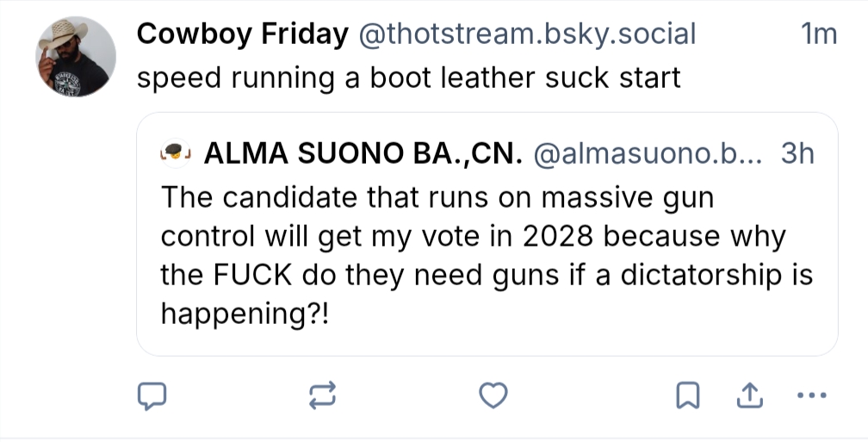868x442 pixels.
Task: Click the small ALMA SUONO avatar icon
Action: (176, 154)
